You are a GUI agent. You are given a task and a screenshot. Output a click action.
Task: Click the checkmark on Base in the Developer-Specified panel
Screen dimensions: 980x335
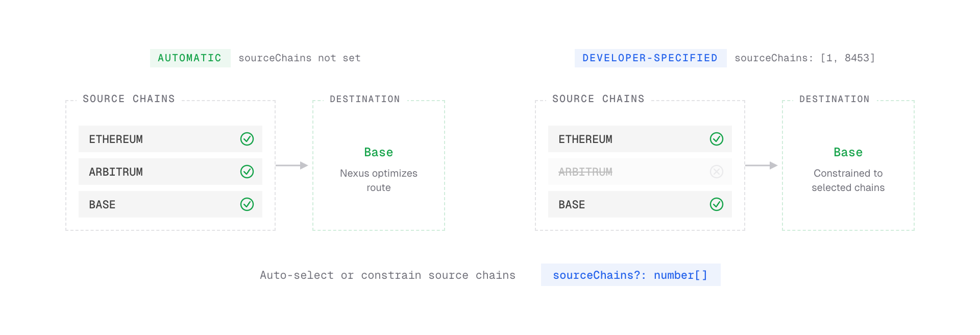(x=717, y=204)
